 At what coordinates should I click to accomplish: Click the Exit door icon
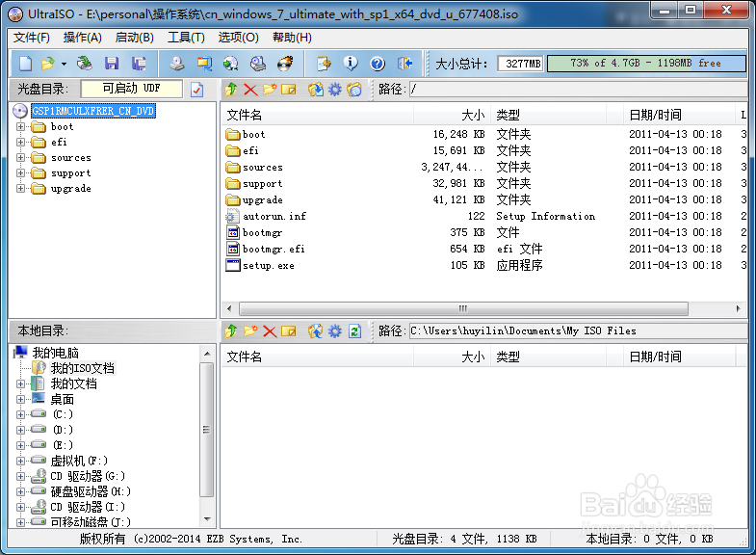click(405, 64)
